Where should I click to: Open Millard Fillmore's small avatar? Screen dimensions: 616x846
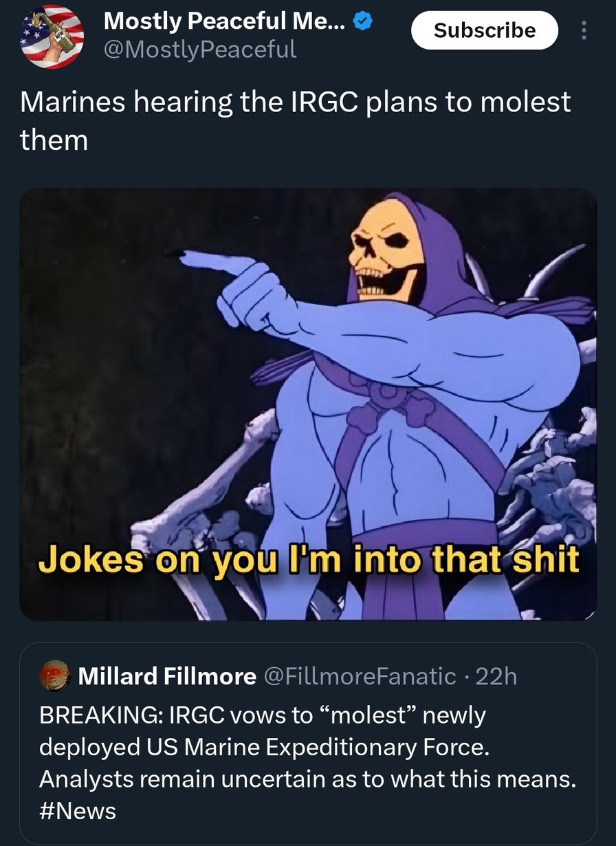click(55, 675)
